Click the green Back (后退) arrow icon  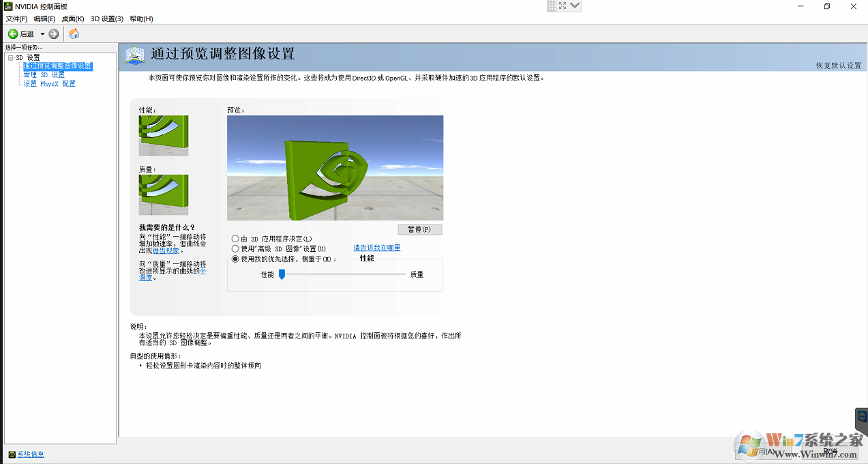(12, 33)
